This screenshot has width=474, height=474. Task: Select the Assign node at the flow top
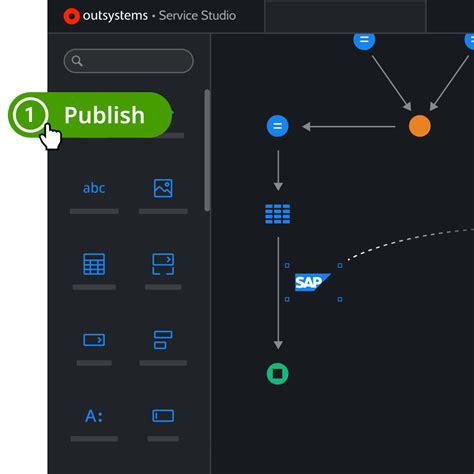[x=364, y=40]
